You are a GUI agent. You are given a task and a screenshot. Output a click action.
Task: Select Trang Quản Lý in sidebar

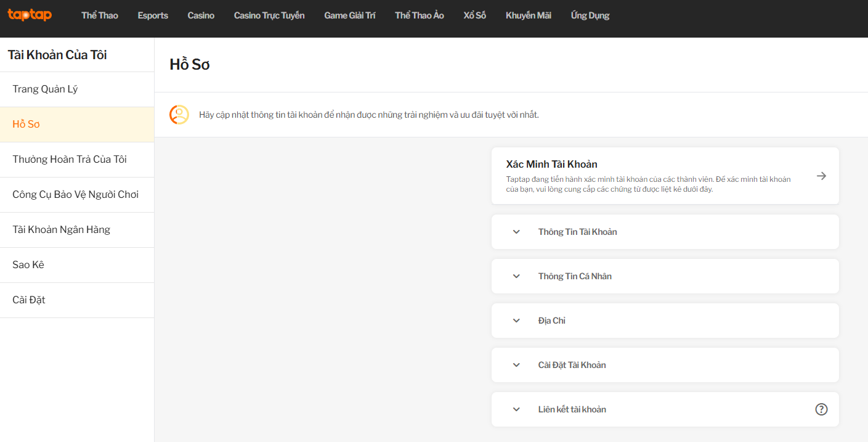[45, 89]
